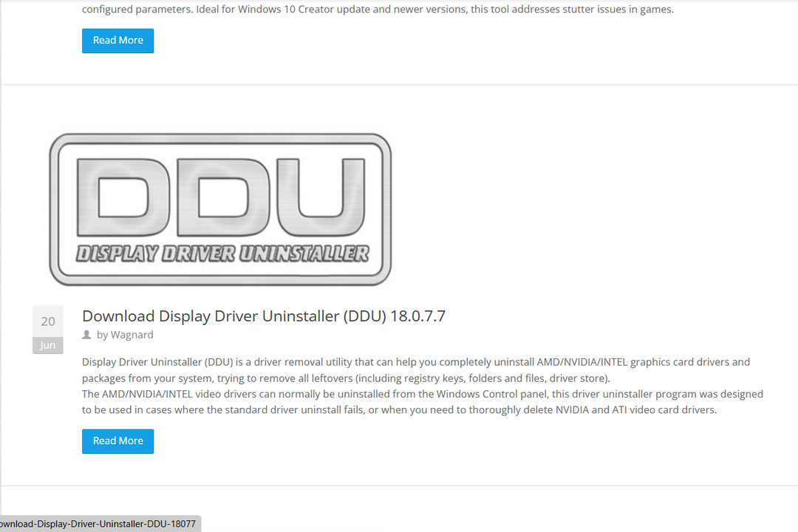Image resolution: width=798 pixels, height=532 pixels.
Task: Open the DDU download post via Read More
Action: click(117, 440)
